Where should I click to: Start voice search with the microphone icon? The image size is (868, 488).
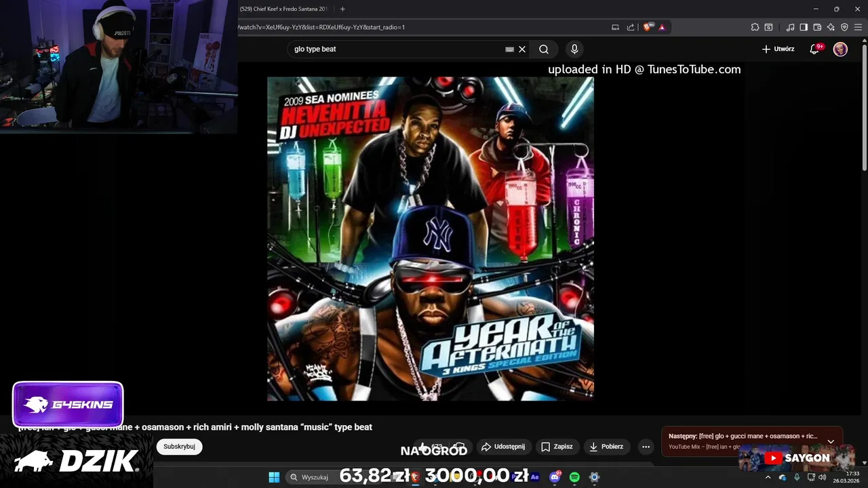[574, 49]
